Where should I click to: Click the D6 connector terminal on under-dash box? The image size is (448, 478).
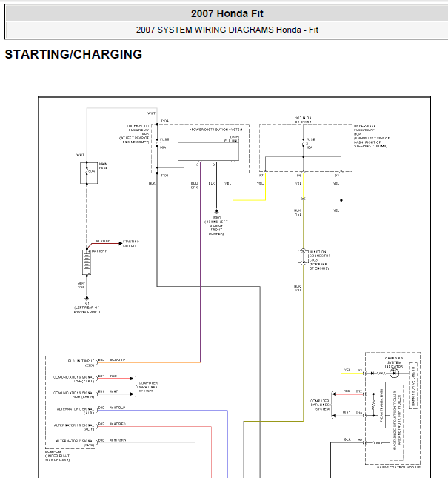pyautogui.click(x=304, y=172)
